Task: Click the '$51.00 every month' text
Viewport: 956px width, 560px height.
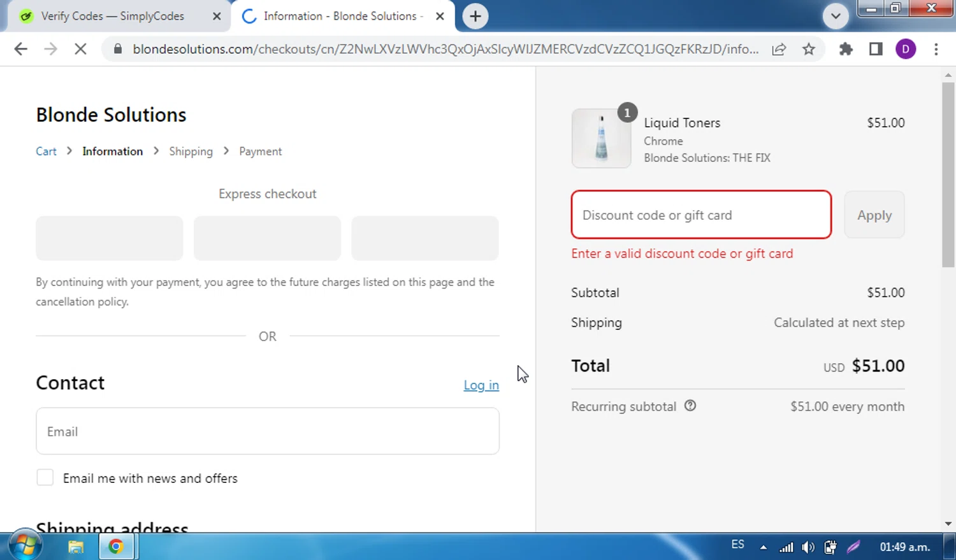Action: [847, 406]
